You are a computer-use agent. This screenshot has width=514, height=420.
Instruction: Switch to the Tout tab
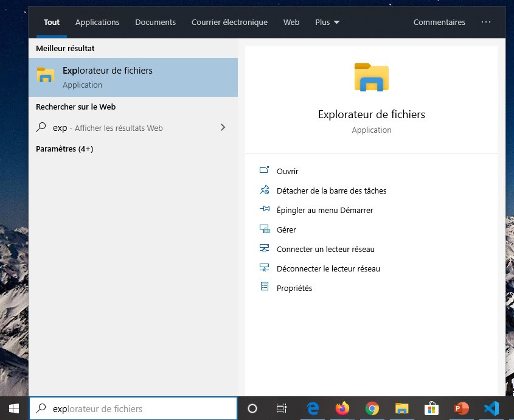pyautogui.click(x=52, y=23)
